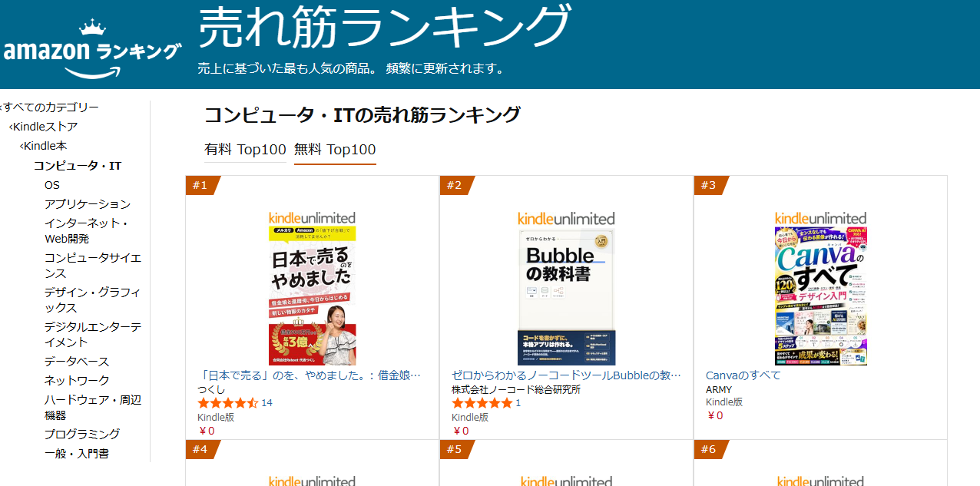Open the Canvaのすべて book cover
Screen dimensions: 980x486
[x=820, y=296]
